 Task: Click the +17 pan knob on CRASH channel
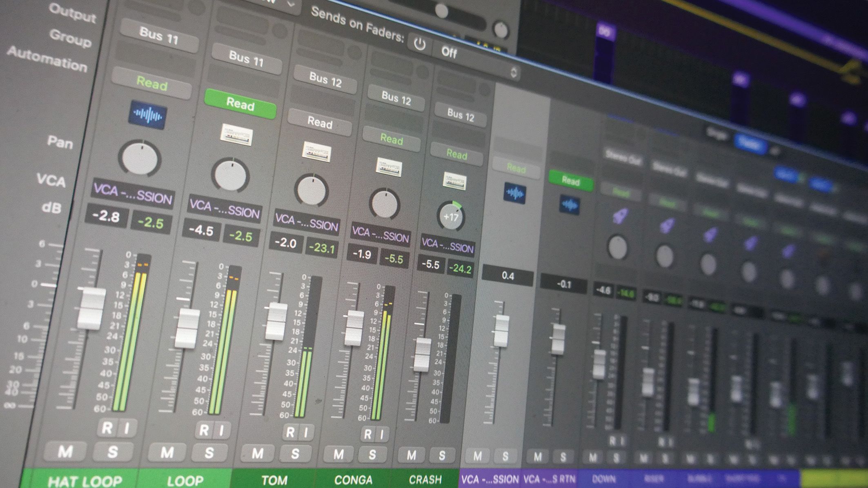point(450,217)
